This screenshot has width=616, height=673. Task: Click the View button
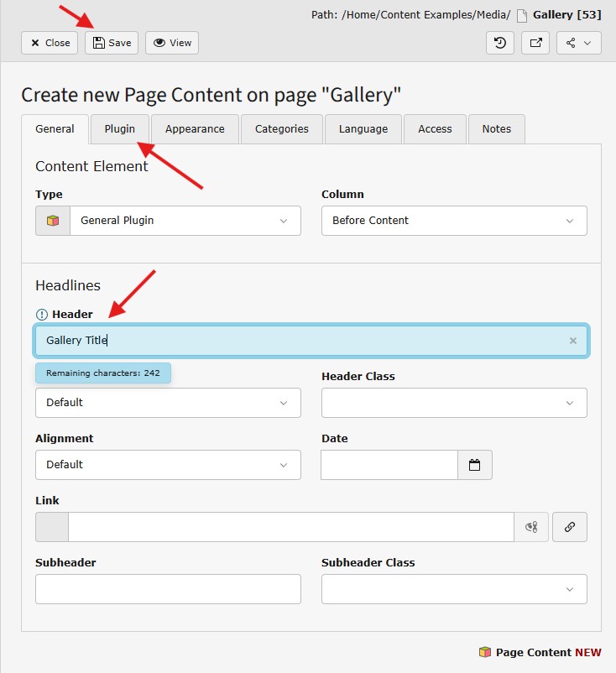point(172,43)
